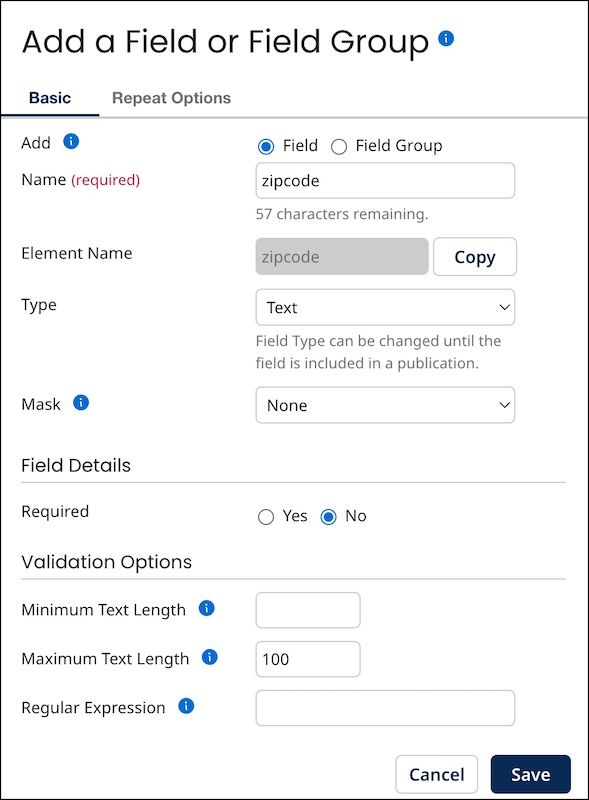The width and height of the screenshot is (589, 800).
Task: Save the new zipcode field
Action: point(531,774)
